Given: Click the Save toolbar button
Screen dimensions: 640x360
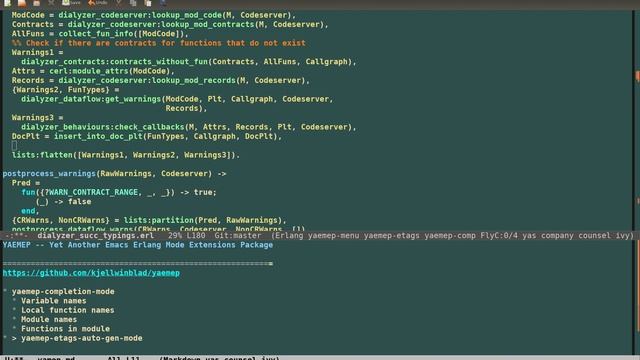Looking at the screenshot, I should (71, 2).
